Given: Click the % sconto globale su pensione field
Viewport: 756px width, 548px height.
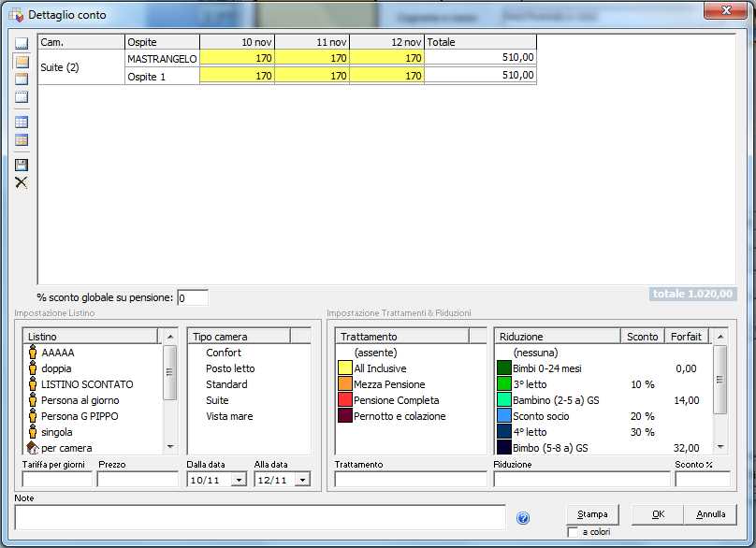Looking at the screenshot, I should point(193,298).
